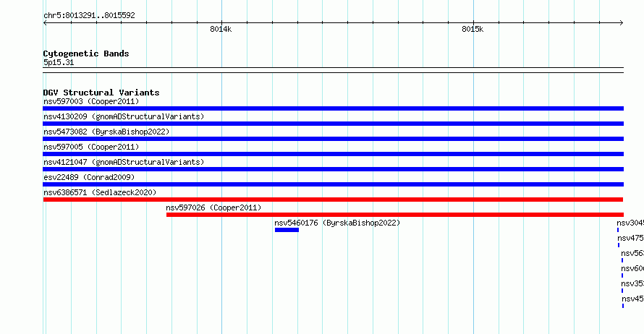This screenshot has height=334, width=644.
Task: Select the blue bar under nsv597003
Action: pyautogui.click(x=333, y=108)
